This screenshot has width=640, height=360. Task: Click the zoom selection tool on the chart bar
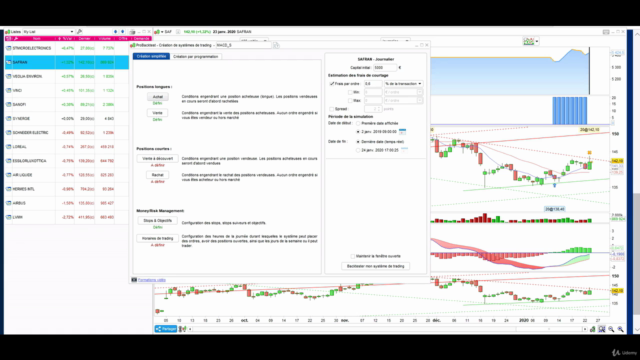pyautogui.click(x=602, y=329)
